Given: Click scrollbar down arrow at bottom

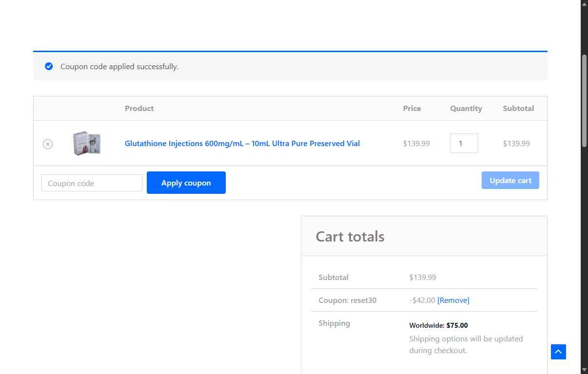Looking at the screenshot, I should tap(584, 370).
